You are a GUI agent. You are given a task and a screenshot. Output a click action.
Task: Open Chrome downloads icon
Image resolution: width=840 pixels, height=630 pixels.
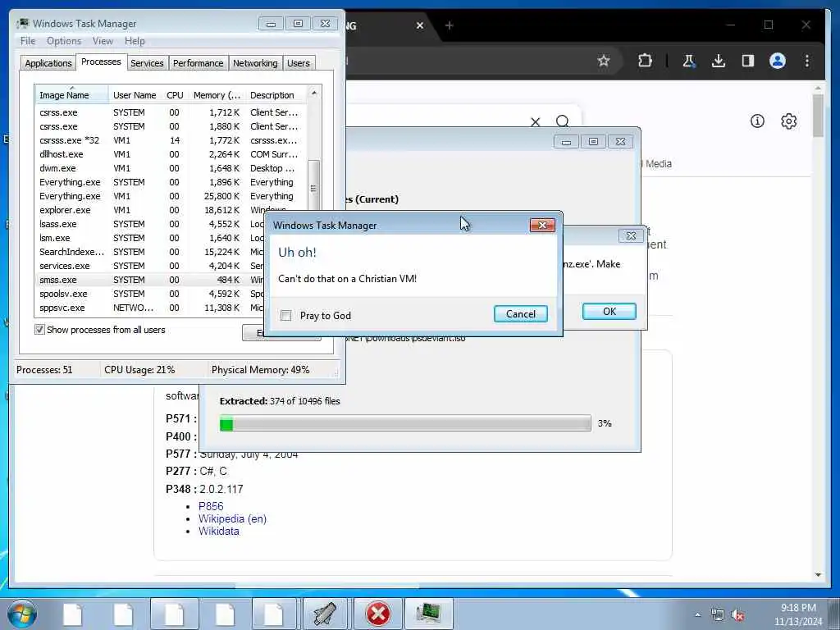pos(719,61)
